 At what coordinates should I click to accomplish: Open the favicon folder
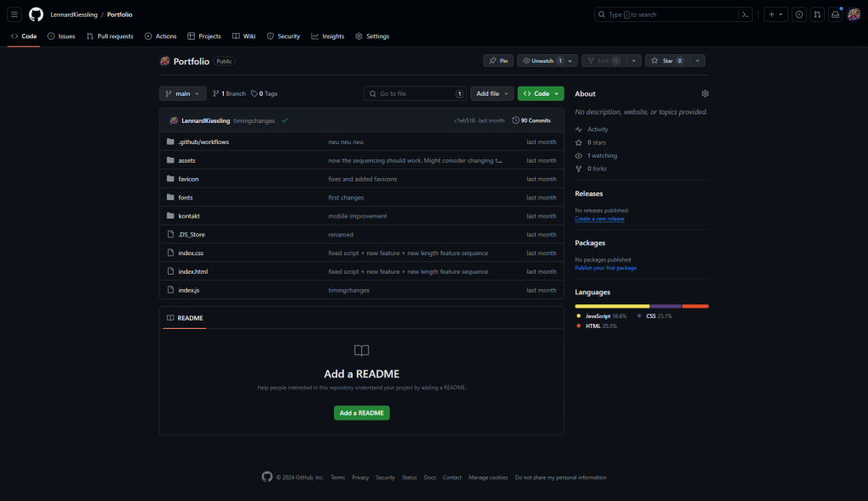coord(188,179)
